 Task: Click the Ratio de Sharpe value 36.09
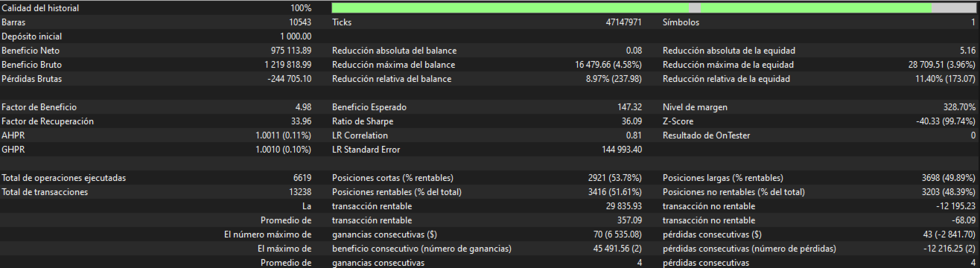[x=631, y=121]
